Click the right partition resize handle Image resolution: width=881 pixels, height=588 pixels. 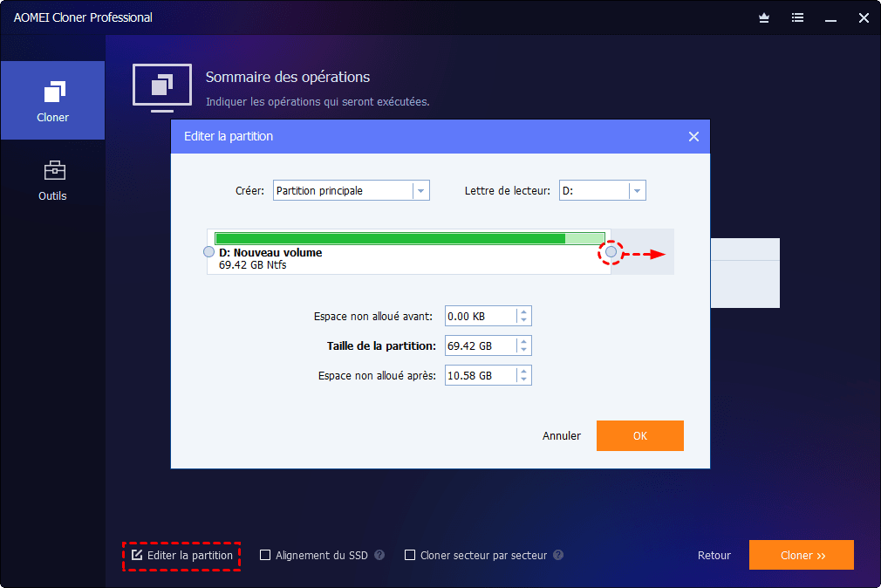point(611,252)
